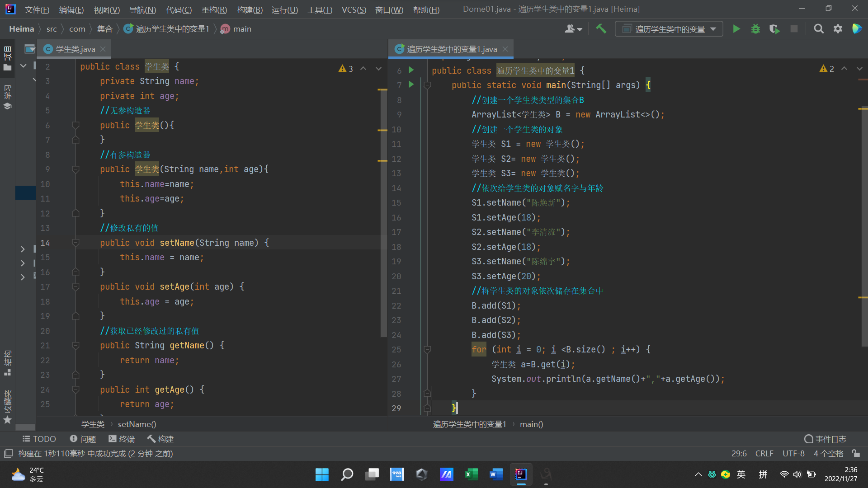
Task: Click the green Run button in toolbar
Action: (x=736, y=29)
